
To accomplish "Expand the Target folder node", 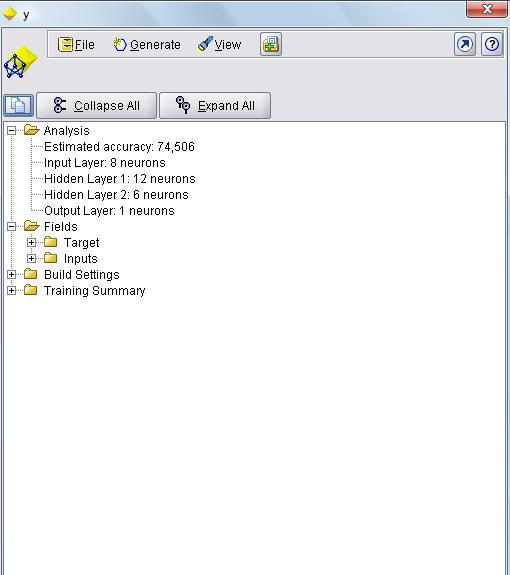I will point(32,242).
